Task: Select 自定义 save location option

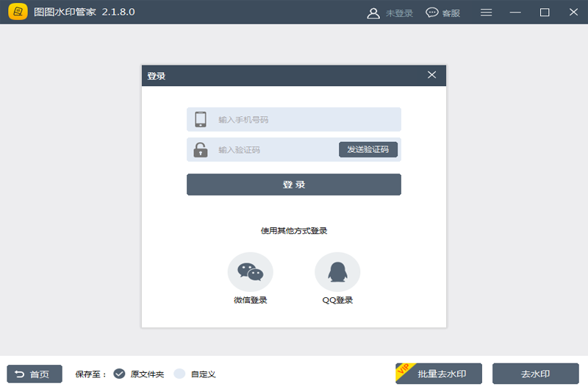Action: [x=179, y=374]
